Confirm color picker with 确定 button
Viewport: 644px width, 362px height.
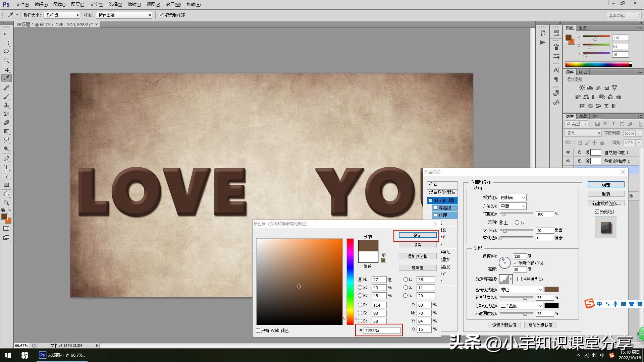pyautogui.click(x=417, y=236)
